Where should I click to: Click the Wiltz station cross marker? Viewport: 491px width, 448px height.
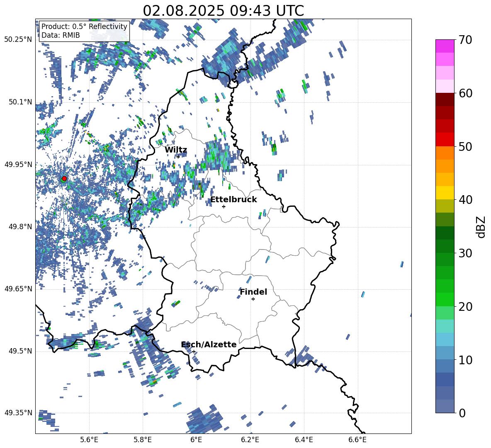[x=178, y=156]
